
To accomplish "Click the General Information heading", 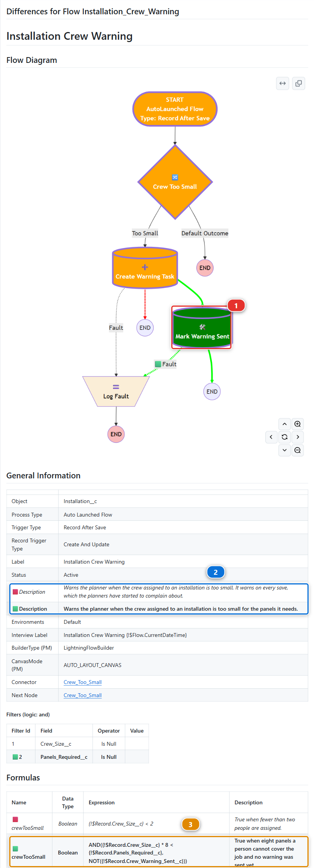I will tap(44, 476).
